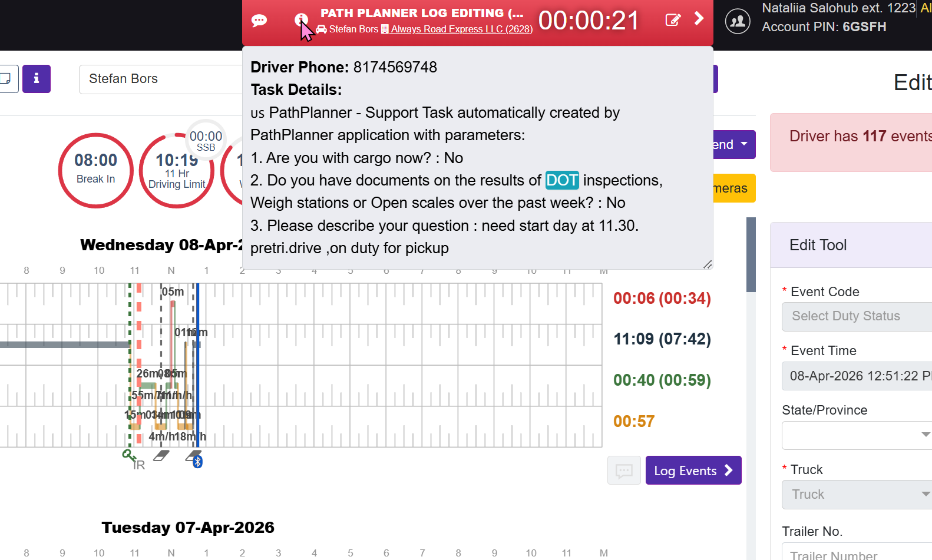Click the first eraser-shaped marker below the graph
Image resolution: width=932 pixels, height=560 pixels.
click(161, 455)
